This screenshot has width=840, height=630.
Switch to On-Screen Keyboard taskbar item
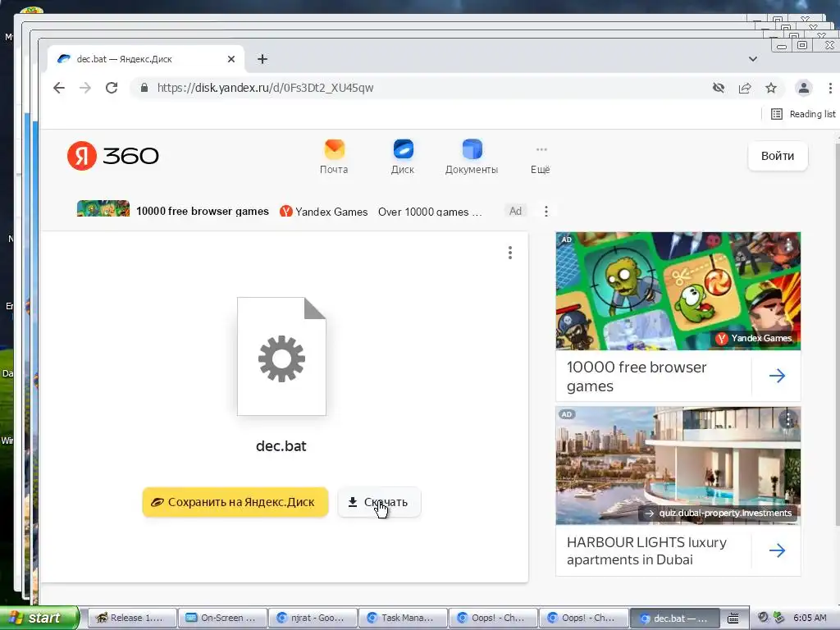[x=222, y=619]
